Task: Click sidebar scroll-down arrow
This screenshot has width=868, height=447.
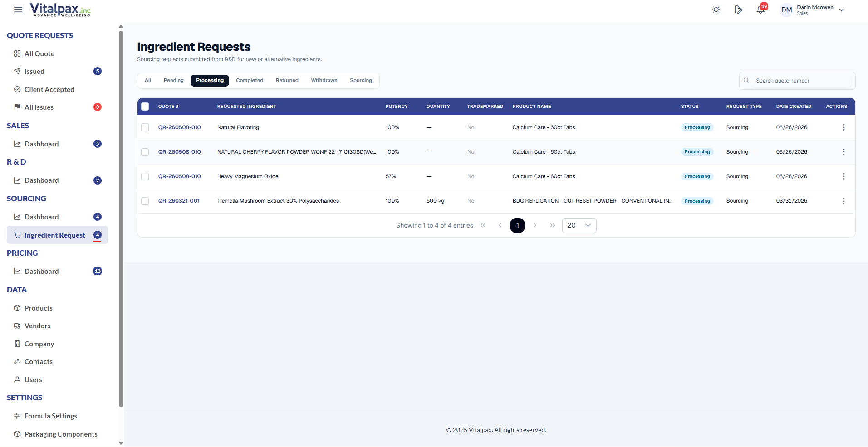Action: click(x=121, y=443)
